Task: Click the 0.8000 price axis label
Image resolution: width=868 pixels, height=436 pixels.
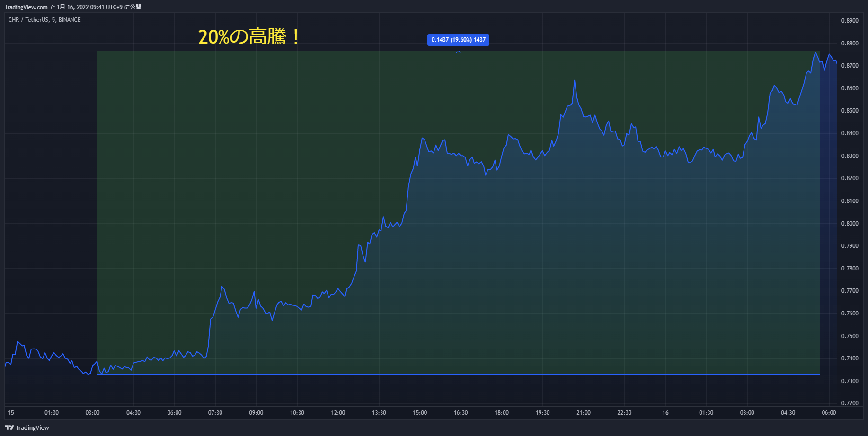Action: (850, 224)
